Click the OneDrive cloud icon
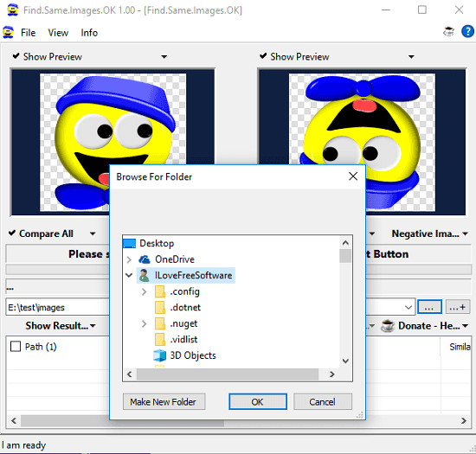This screenshot has width=476, height=454. pyautogui.click(x=145, y=259)
